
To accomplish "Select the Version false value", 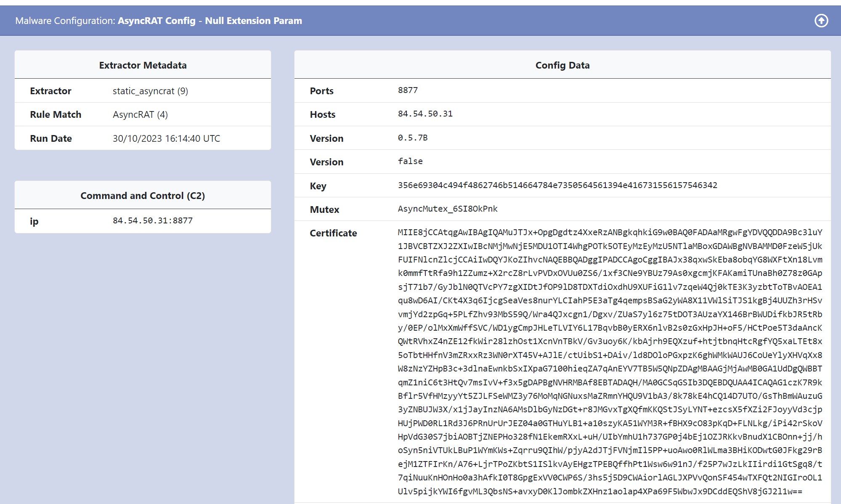I will click(x=410, y=161).
